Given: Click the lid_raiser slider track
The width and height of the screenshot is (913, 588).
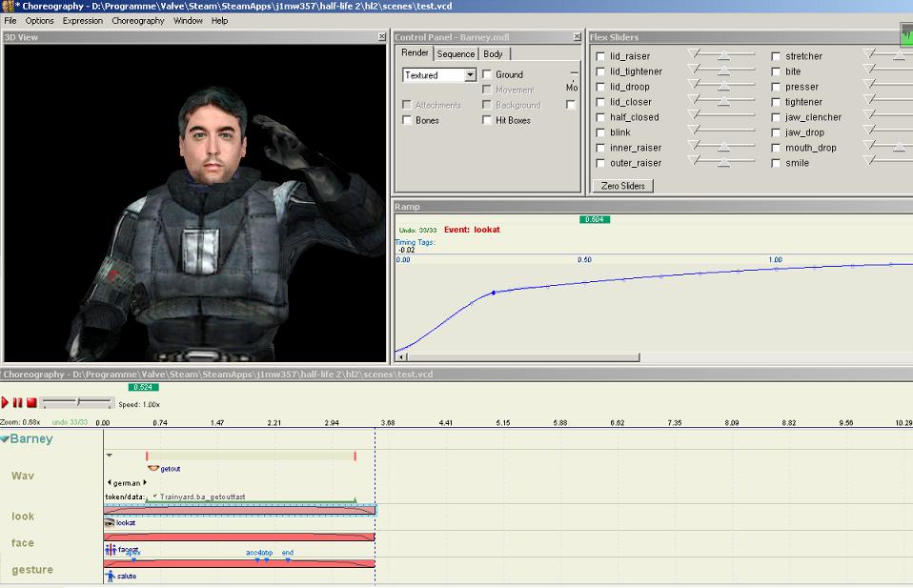Looking at the screenshot, I should [722, 54].
